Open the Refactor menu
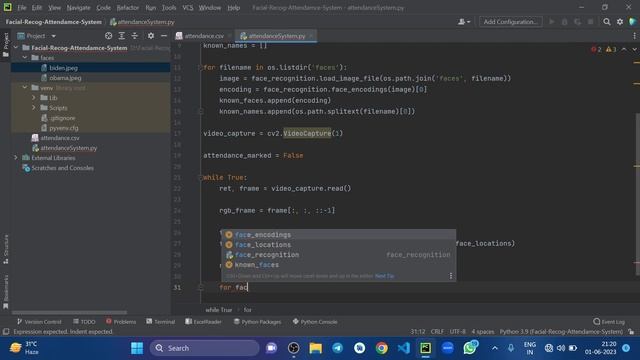Screen dimensions: 640x360 pyautogui.click(x=127, y=8)
